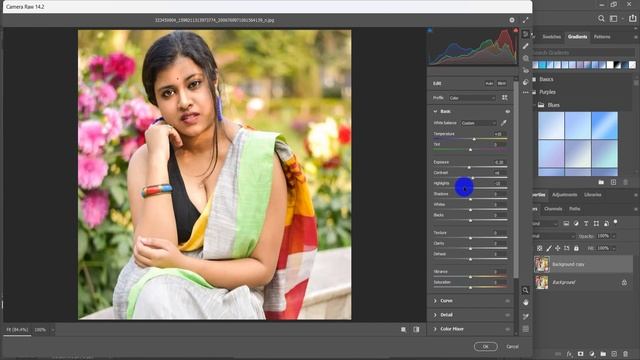Open the Presets panel icon

tap(526, 82)
